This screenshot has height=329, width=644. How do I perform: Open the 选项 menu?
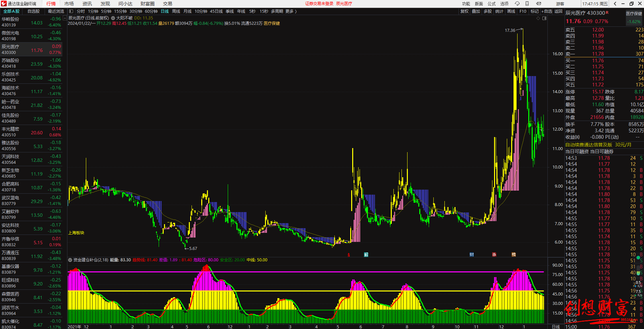click(x=504, y=4)
